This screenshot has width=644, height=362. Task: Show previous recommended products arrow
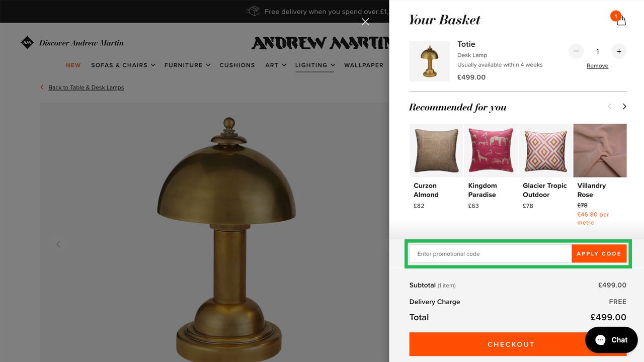pyautogui.click(x=610, y=107)
